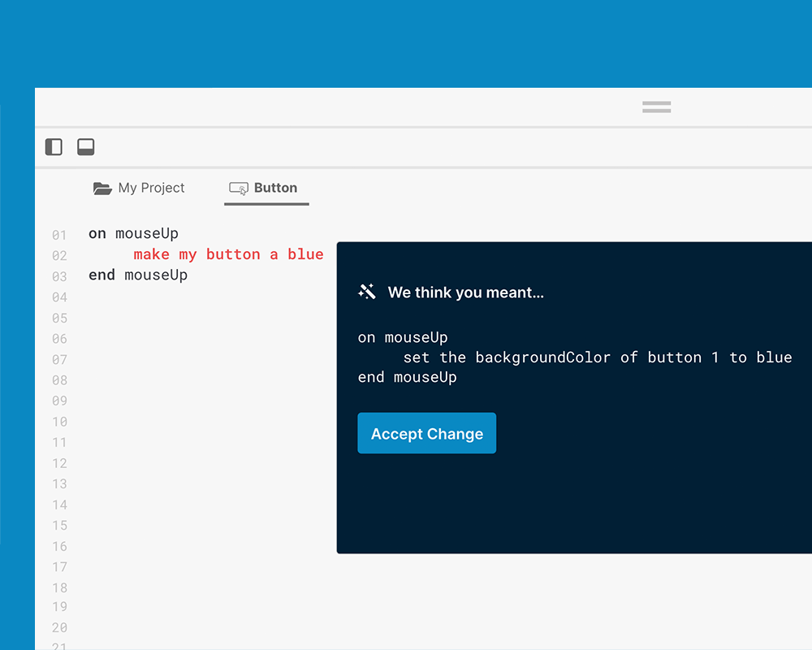
Task: Click line number 01 in the gutter
Action: click(59, 236)
